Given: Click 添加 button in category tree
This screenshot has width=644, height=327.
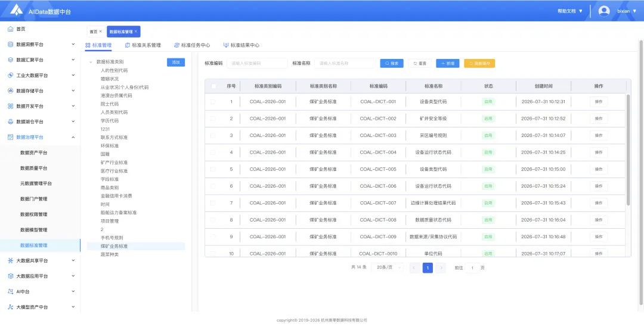Looking at the screenshot, I should [x=176, y=63].
